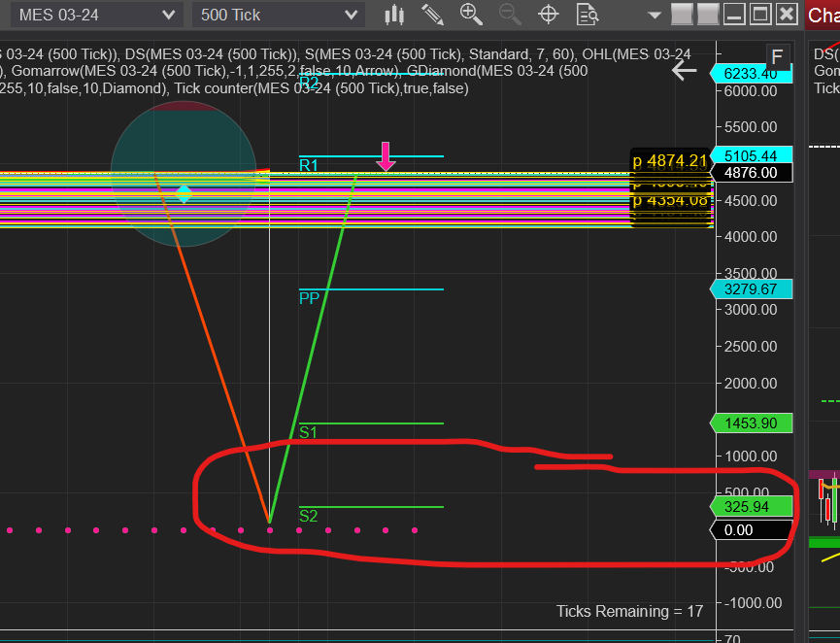Click the p 4874.21 yellow label
This screenshot has height=643, width=840.
click(670, 160)
